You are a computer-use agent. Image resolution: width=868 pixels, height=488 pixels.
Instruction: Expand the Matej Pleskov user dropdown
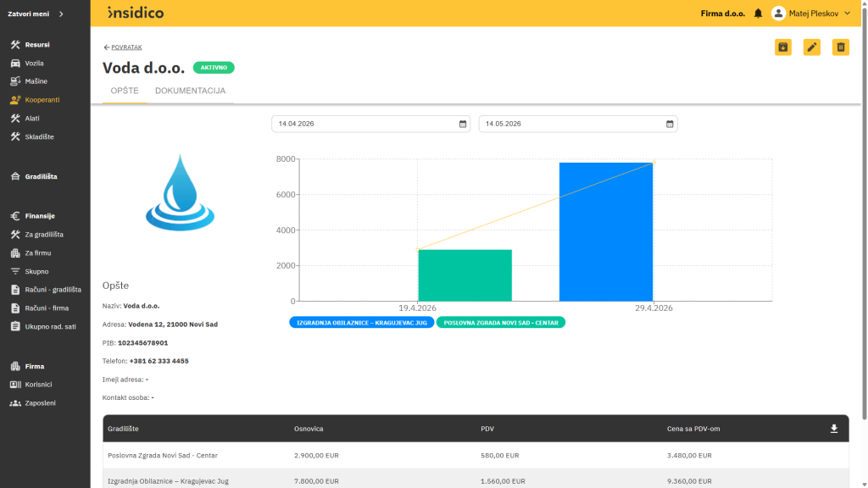(x=811, y=14)
